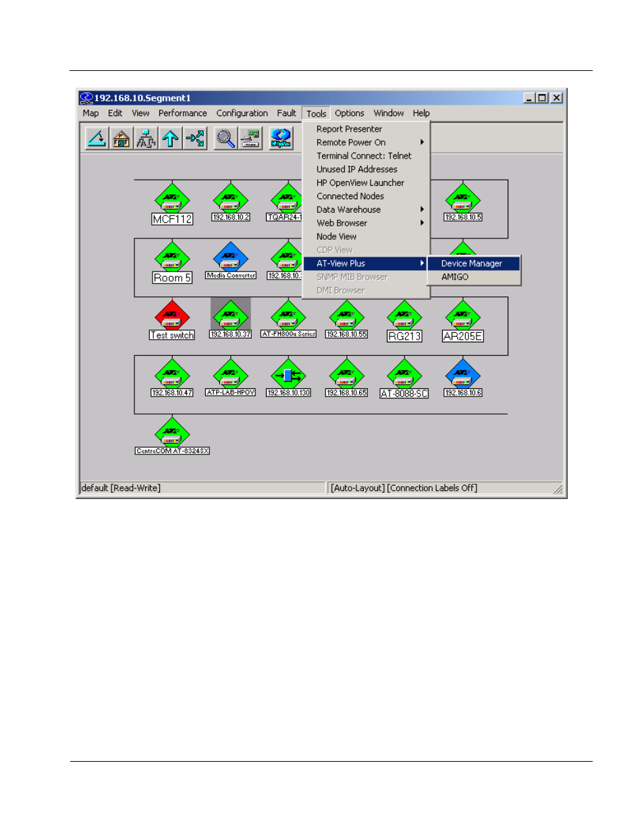Click the quick navigator arrows icon
644x834 pixels.
[x=195, y=139]
